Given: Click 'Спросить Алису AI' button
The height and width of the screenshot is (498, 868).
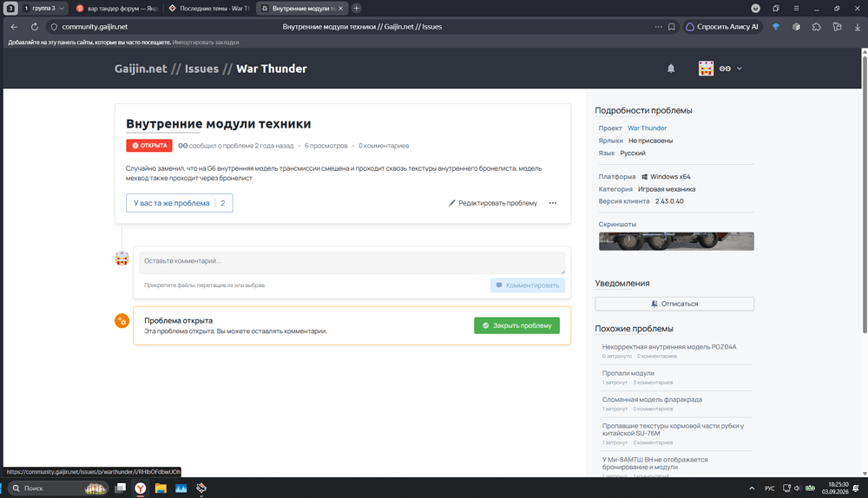Looking at the screenshot, I should [722, 27].
